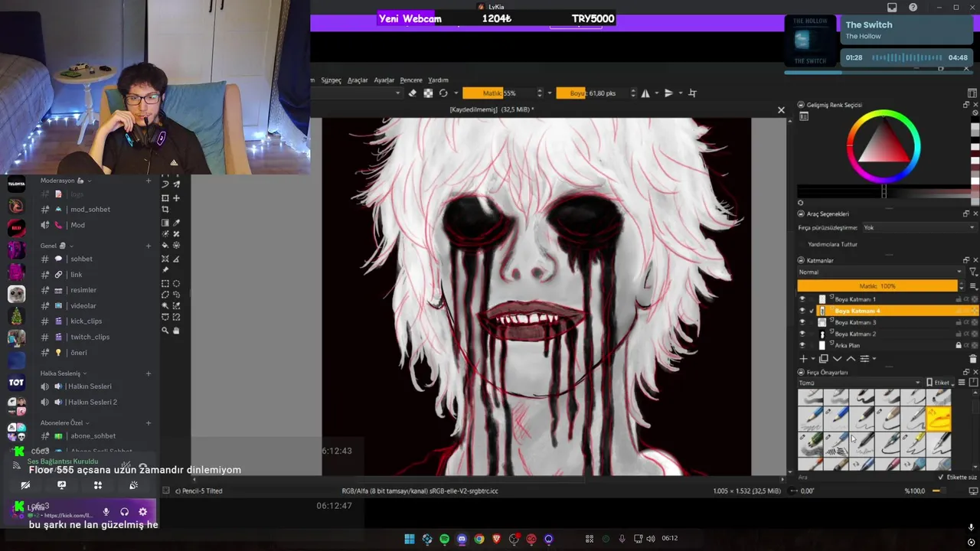Select the Dynamic Brush tool in Krita toolbox
Screen dimensions: 980x551
pos(165,184)
